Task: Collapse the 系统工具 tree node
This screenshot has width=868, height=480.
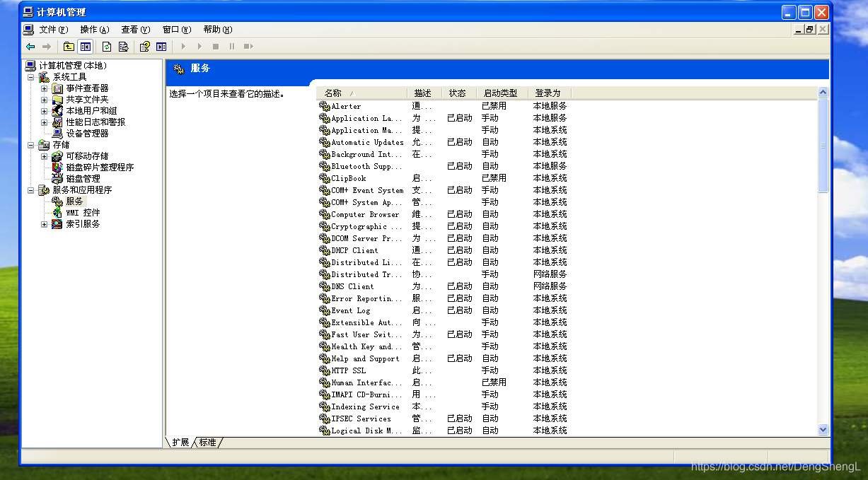Action: pyautogui.click(x=30, y=77)
